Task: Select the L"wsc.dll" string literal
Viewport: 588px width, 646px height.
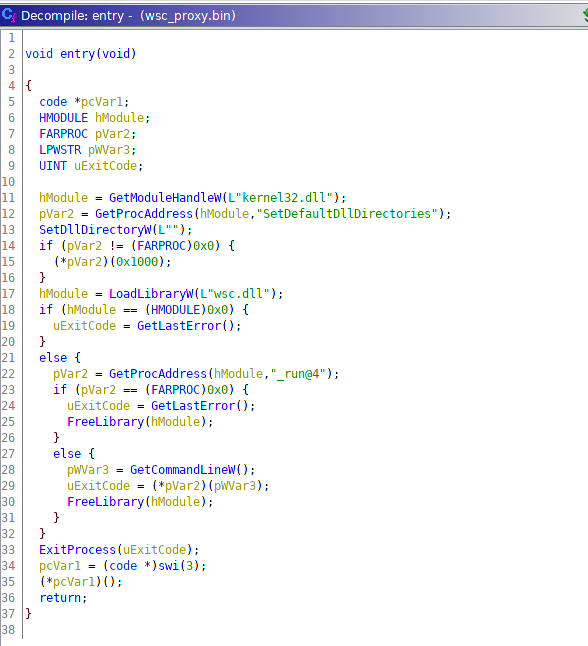Action: (x=235, y=294)
